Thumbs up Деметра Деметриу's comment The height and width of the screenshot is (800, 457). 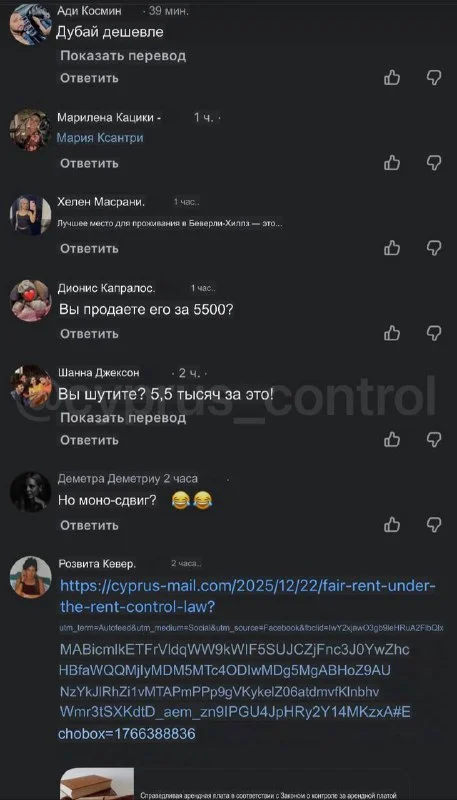point(392,525)
